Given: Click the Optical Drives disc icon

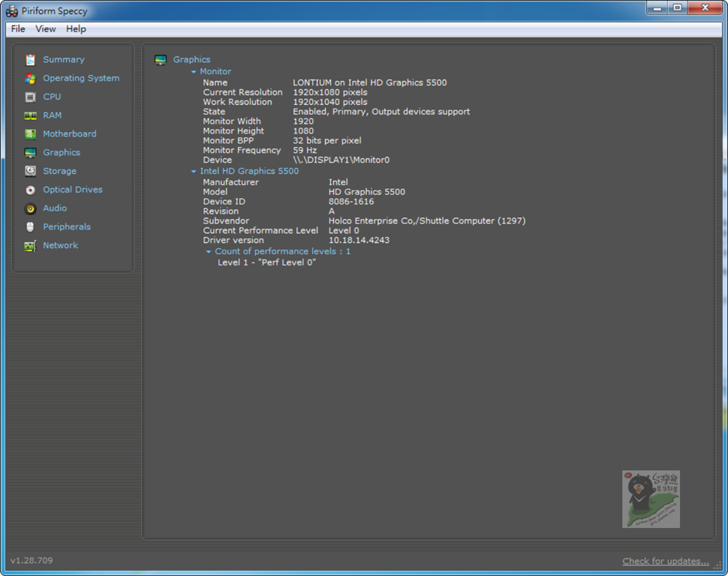Looking at the screenshot, I should tap(30, 190).
